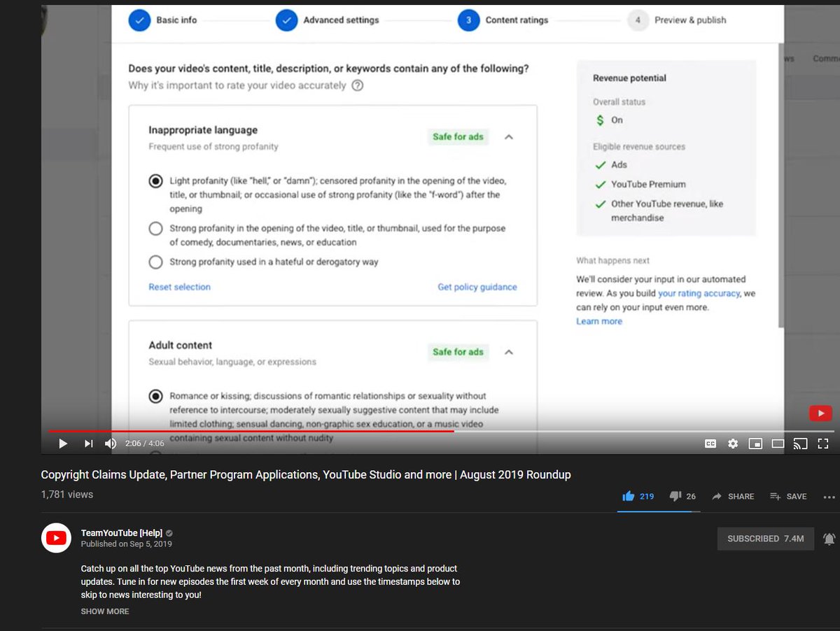This screenshot has width=840, height=631.
Task: Click the Published on Sep 5, 2019 date
Action: tap(126, 544)
